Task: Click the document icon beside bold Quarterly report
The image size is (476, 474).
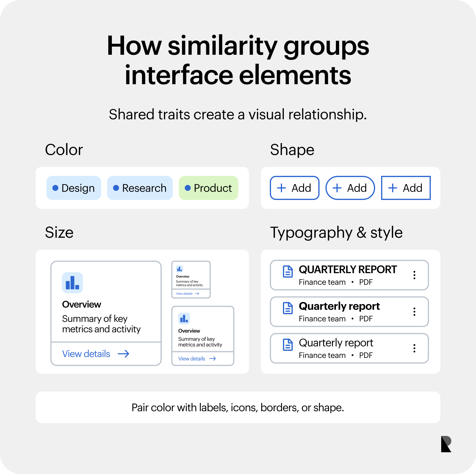Action: 288,308
